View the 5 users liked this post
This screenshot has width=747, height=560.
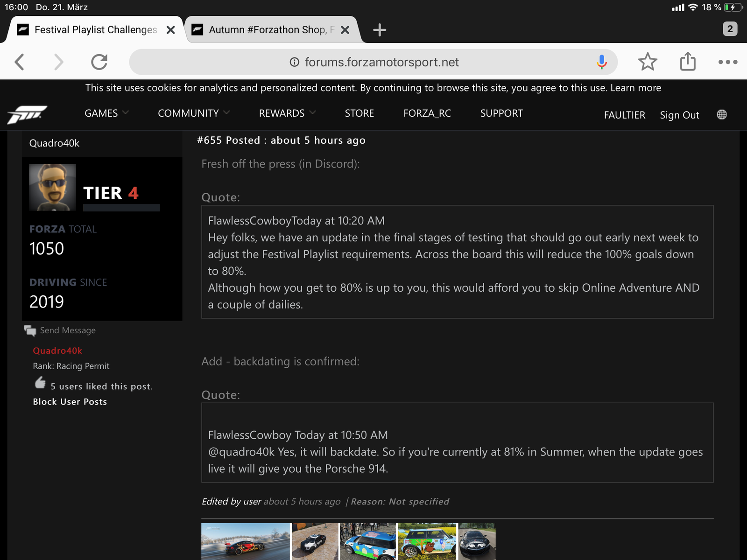tap(101, 386)
